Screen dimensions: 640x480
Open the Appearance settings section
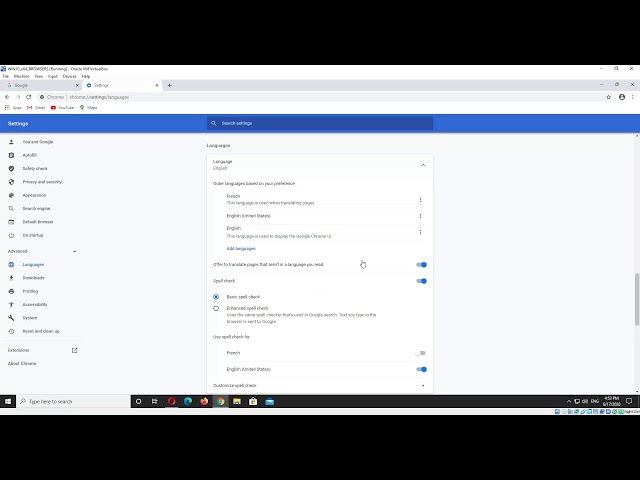tap(34, 196)
